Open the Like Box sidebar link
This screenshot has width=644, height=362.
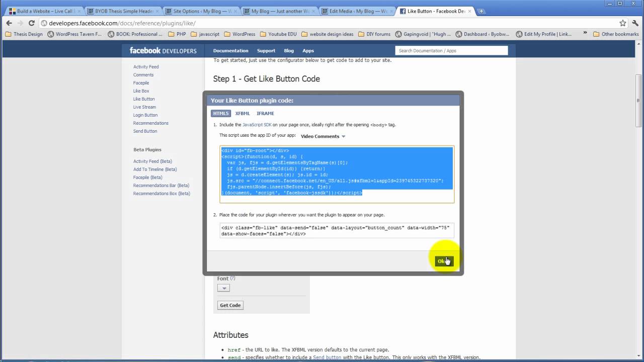coord(141,91)
